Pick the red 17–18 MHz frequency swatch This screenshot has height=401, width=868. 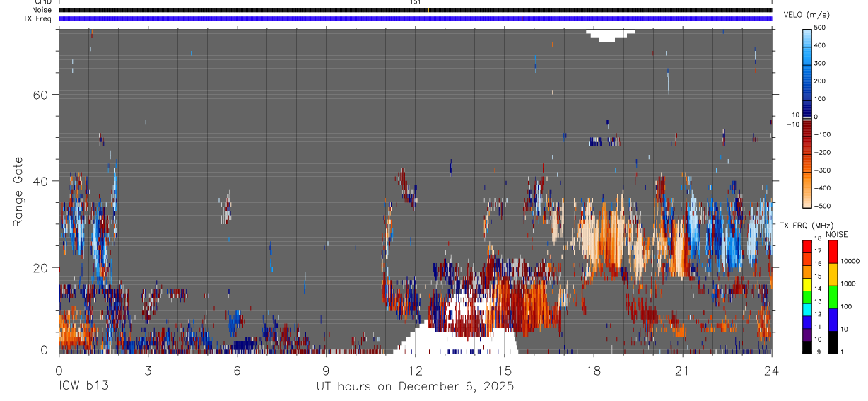pyautogui.click(x=807, y=246)
